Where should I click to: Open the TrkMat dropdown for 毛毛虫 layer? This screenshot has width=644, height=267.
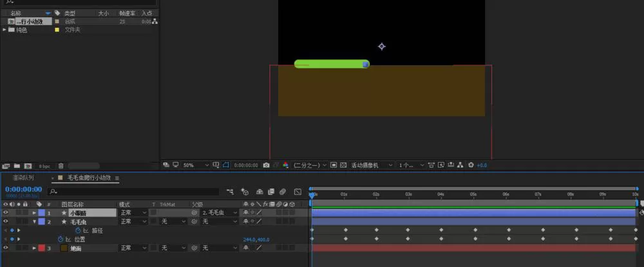pyautogui.click(x=173, y=221)
